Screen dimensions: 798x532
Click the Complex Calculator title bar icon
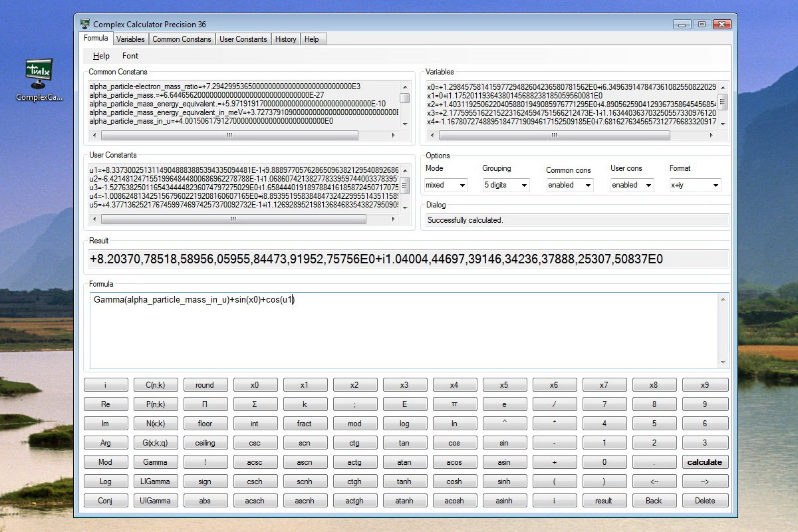click(85, 25)
